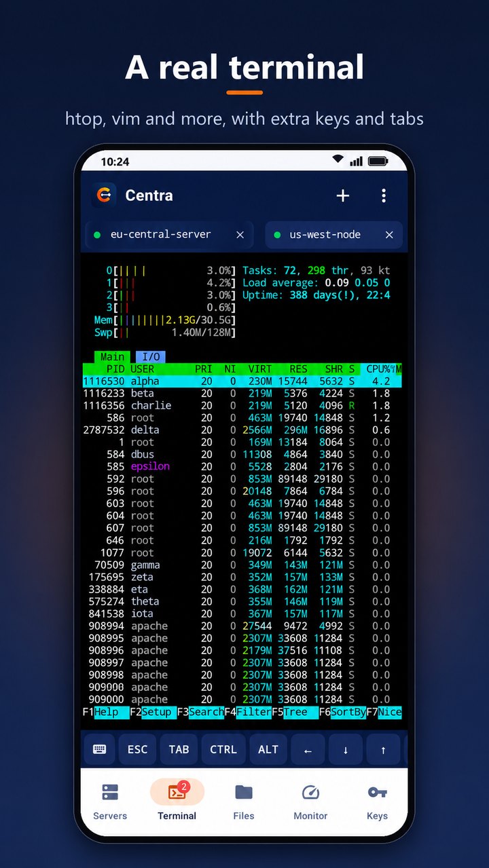Image resolution: width=489 pixels, height=868 pixels.
Task: Sort by the VIRT column header
Action: point(260,369)
